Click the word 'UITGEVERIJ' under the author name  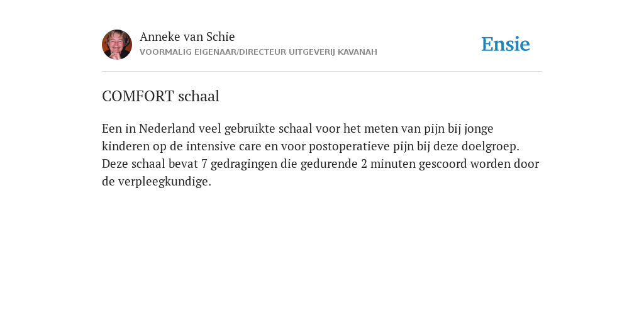[x=312, y=52]
